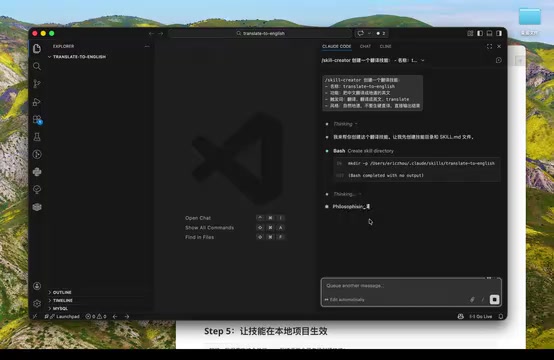Collapse the TRANSLATE-TO-ENGLISH folder section
The image size is (554, 360).
(77, 57)
